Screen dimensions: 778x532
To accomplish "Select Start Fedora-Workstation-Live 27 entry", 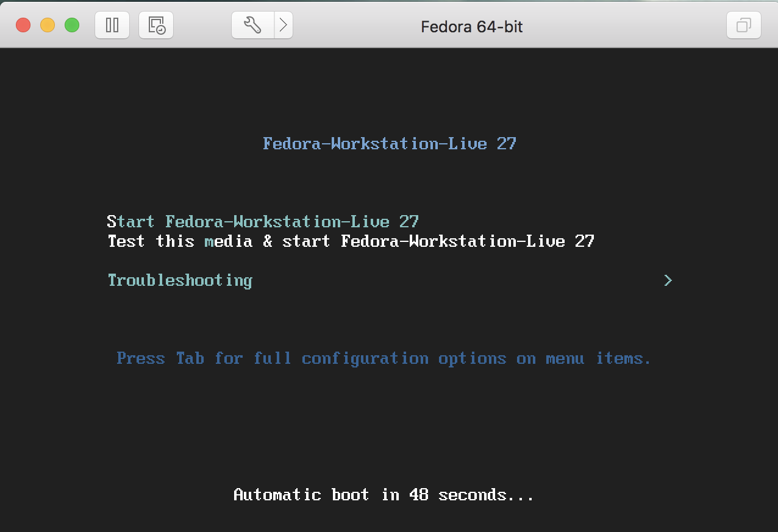I will click(263, 222).
